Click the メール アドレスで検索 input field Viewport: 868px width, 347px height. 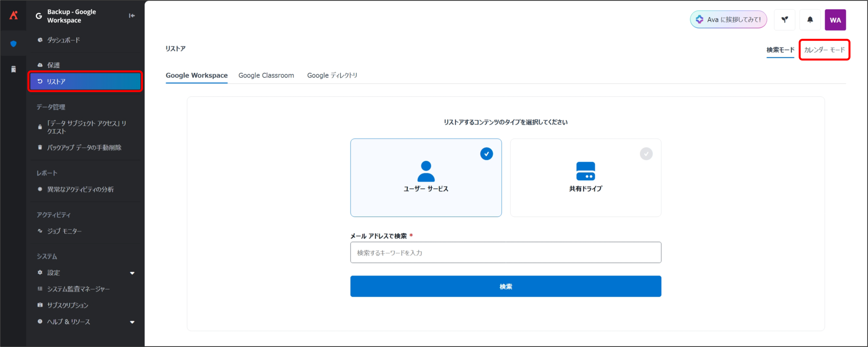[x=505, y=253]
